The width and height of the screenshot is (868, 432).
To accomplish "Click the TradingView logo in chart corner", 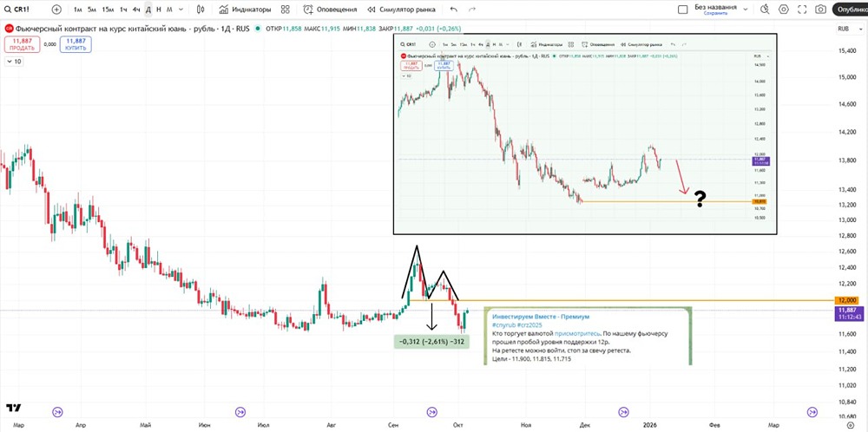I will tap(14, 408).
